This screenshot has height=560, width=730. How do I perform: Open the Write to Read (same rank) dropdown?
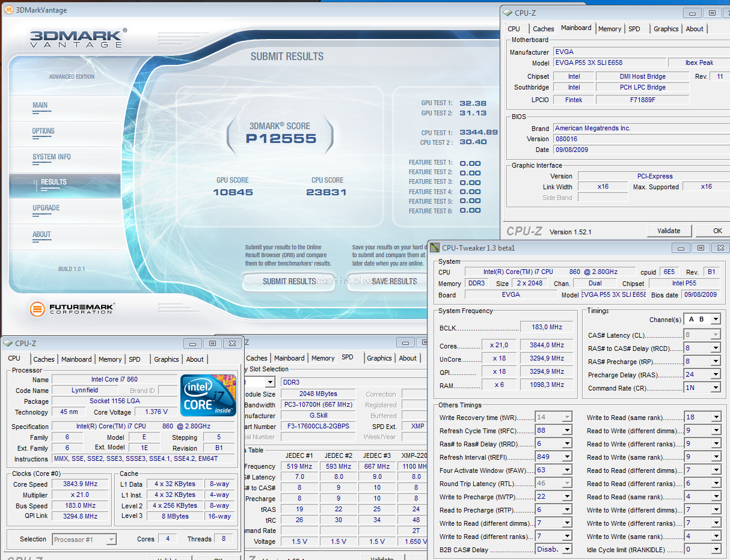pyautogui.click(x=716, y=417)
